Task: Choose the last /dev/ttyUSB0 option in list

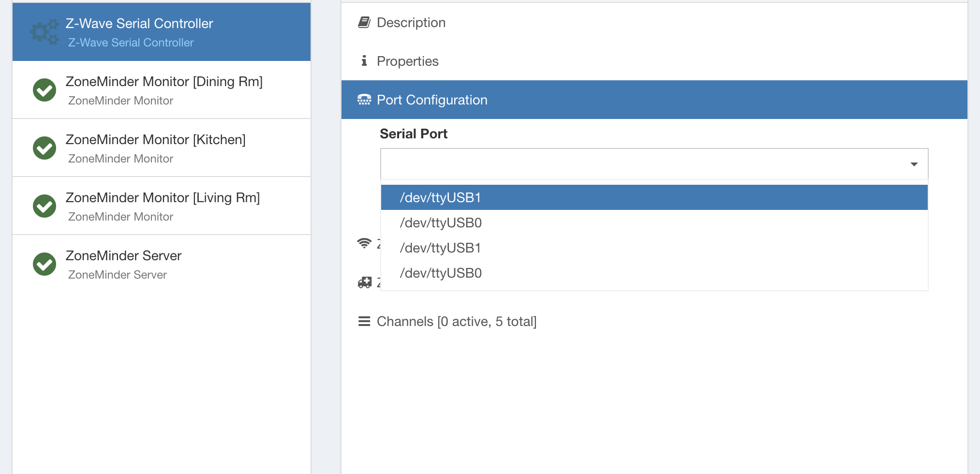Action: tap(440, 273)
